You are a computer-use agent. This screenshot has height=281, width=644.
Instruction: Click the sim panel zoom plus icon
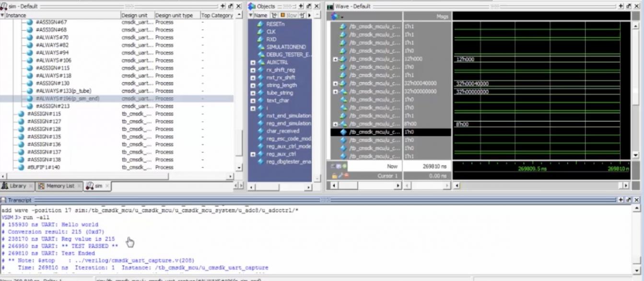pos(223,6)
